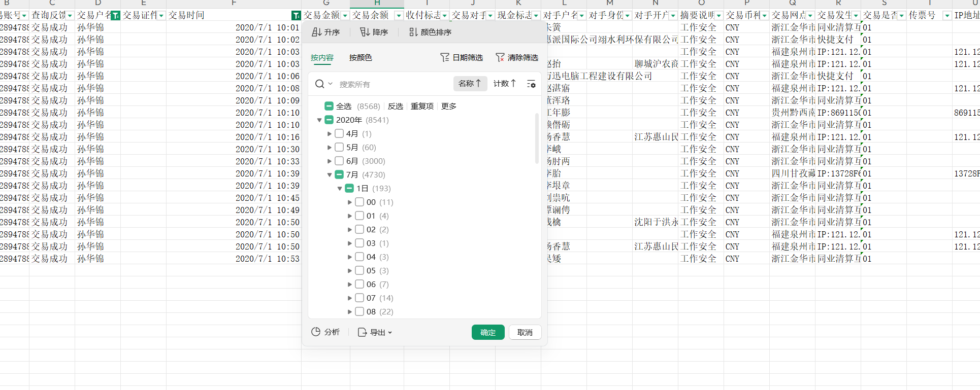Open 查询反馈 column filter dropdown
Screen dimensions: 980x390
(x=70, y=16)
